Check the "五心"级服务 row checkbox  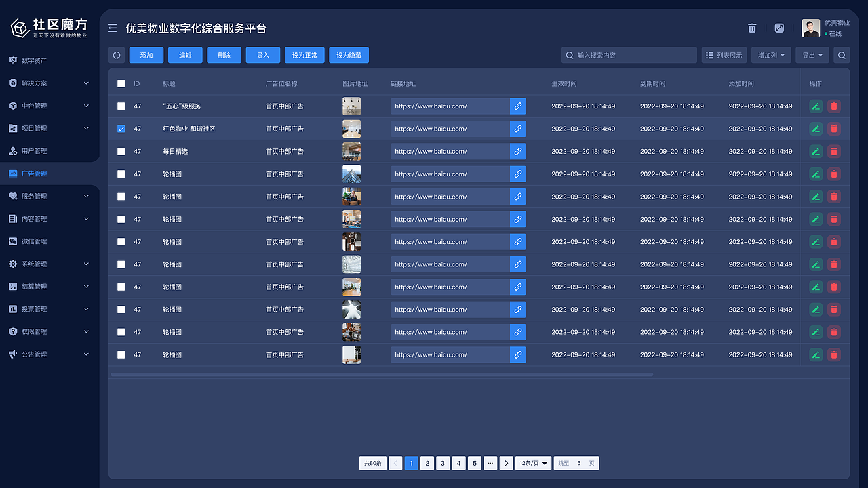pos(121,106)
